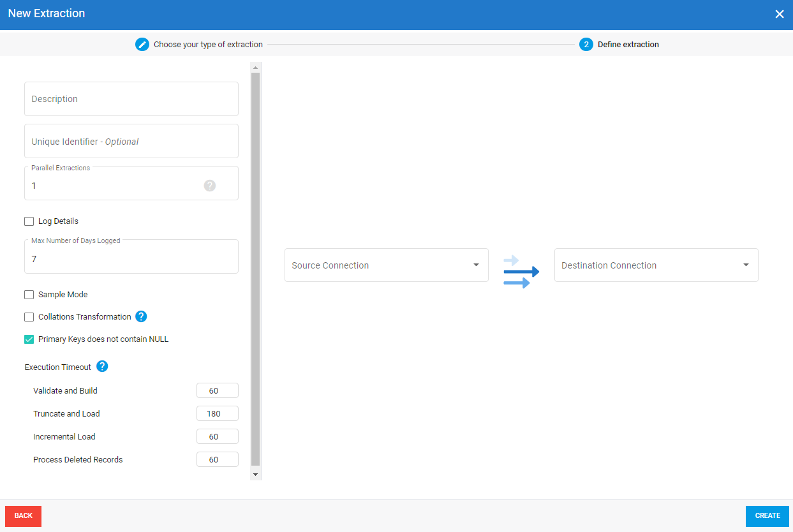Open the Source Connection dropdown

386,265
